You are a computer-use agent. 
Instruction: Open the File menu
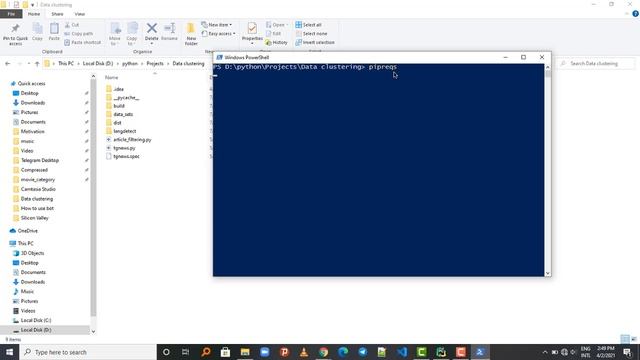pos(11,14)
